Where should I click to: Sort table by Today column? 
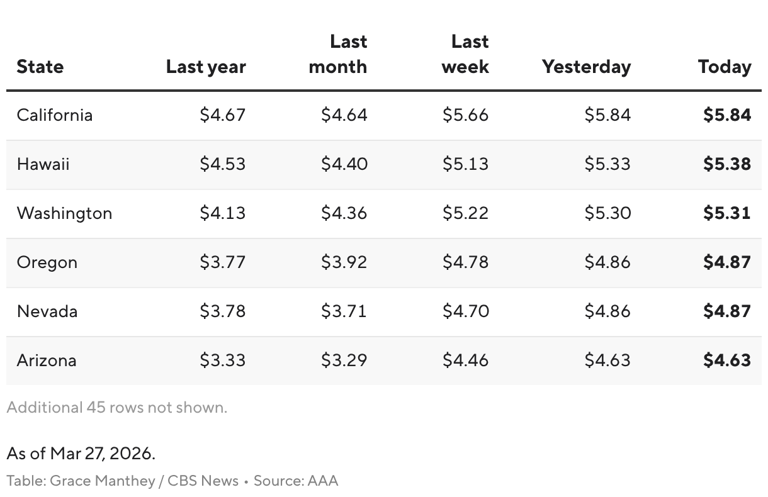724,67
